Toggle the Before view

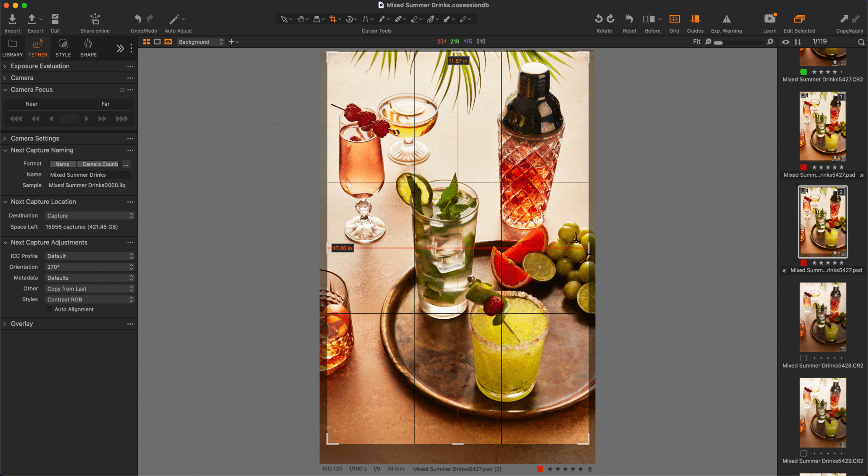tap(649, 19)
